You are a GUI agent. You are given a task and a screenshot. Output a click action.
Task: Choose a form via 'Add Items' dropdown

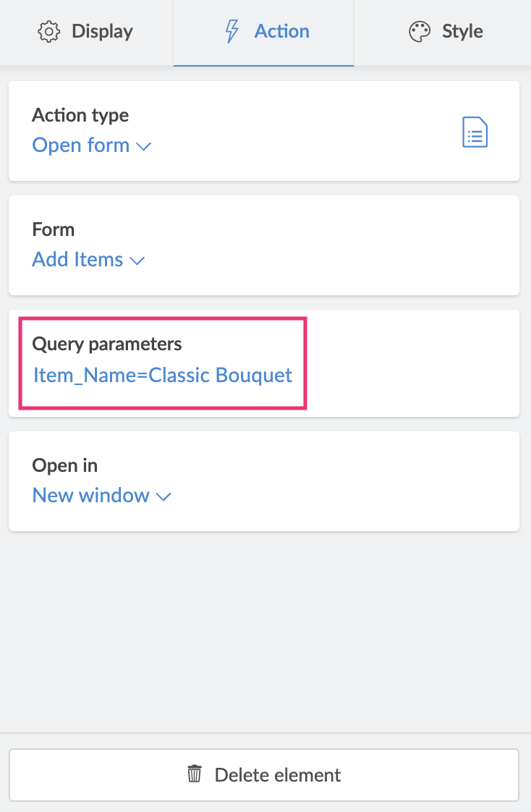point(78,260)
